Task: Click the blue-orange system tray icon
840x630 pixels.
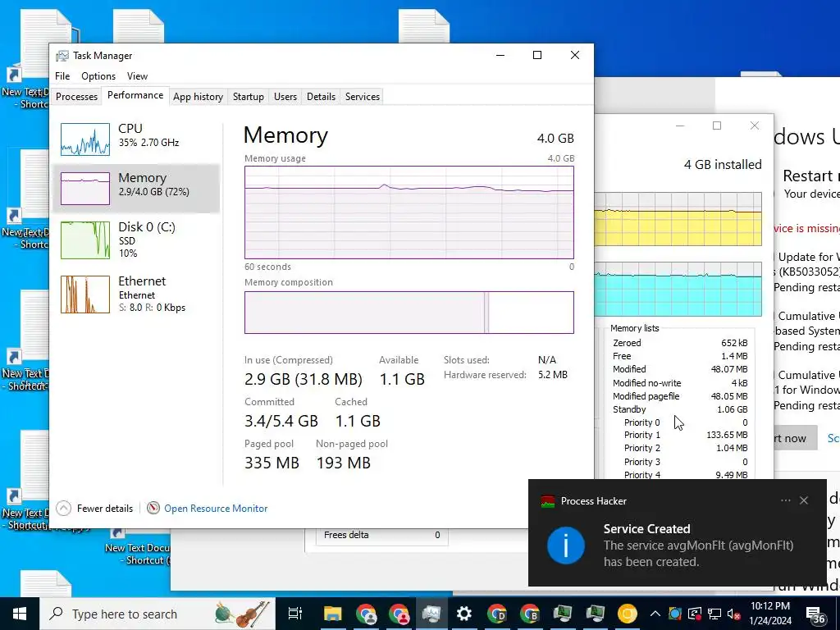Action: click(x=675, y=614)
